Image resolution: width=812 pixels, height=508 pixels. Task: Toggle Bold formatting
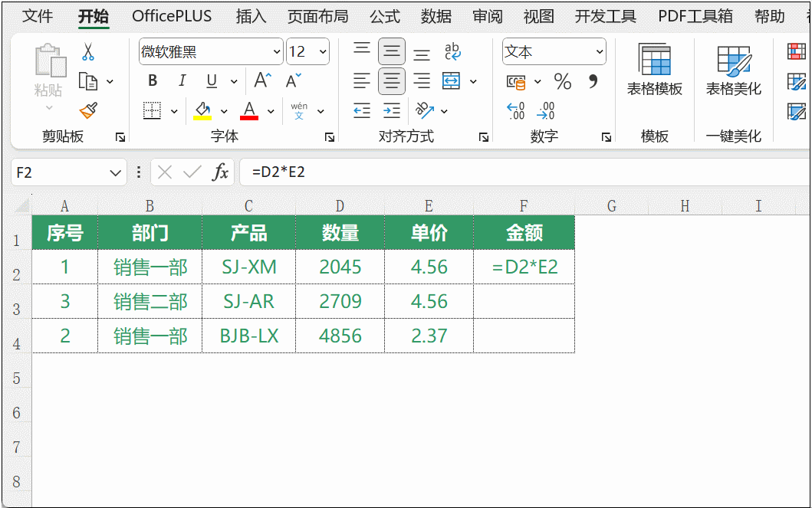point(153,80)
